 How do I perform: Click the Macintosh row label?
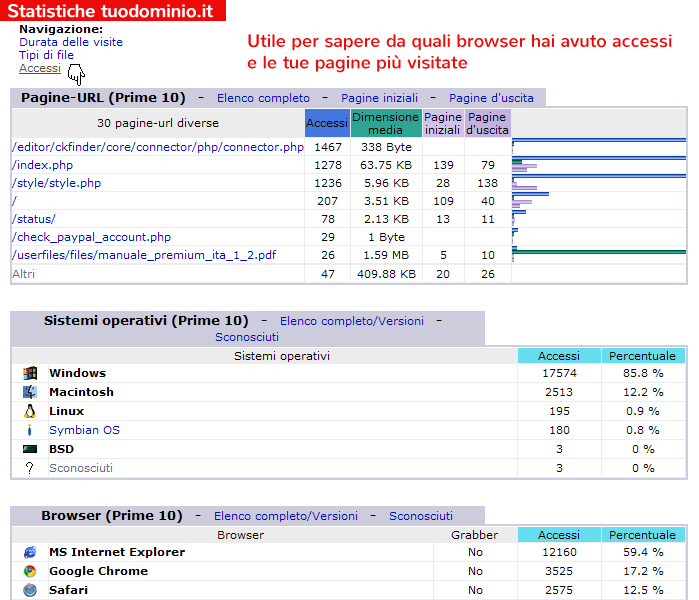pyautogui.click(x=82, y=392)
